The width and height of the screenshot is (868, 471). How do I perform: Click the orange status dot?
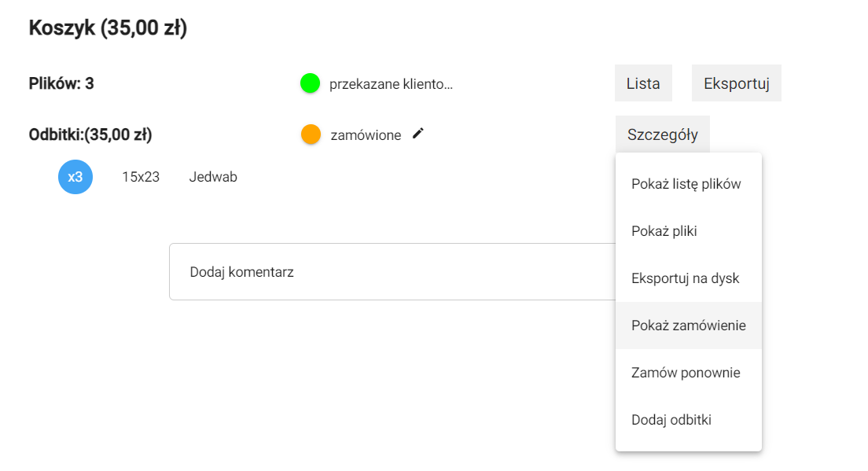(311, 134)
